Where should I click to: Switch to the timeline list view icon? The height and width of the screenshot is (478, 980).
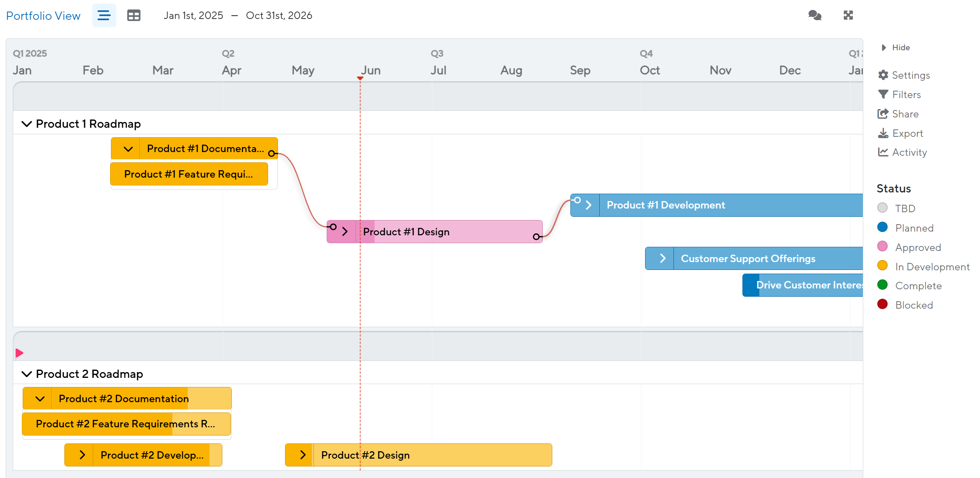point(104,16)
